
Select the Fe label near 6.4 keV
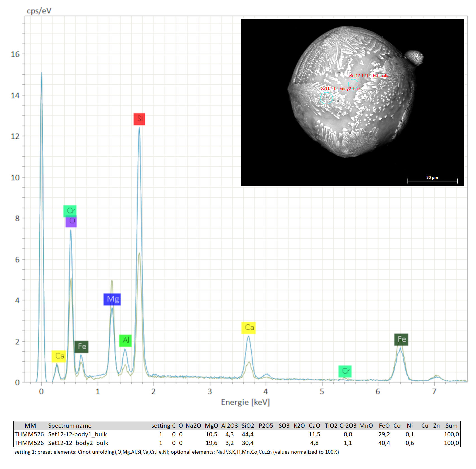point(401,339)
